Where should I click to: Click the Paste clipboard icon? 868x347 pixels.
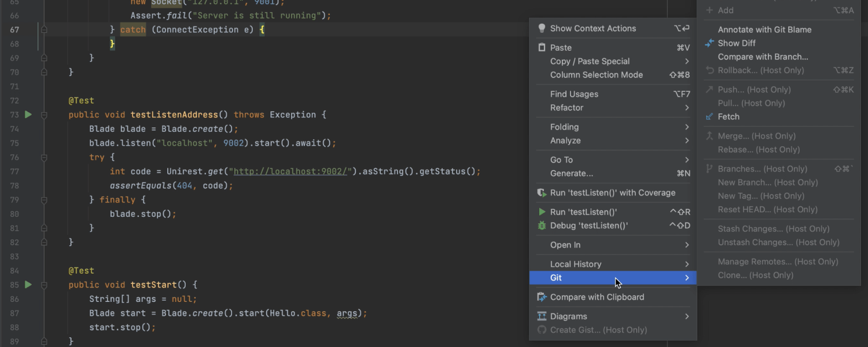pyautogui.click(x=542, y=47)
